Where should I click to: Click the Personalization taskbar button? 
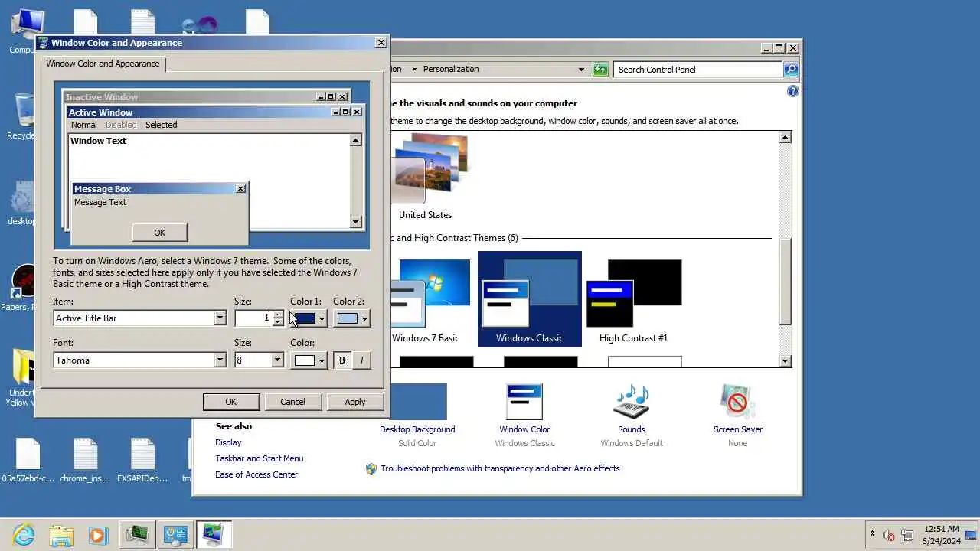point(214,534)
